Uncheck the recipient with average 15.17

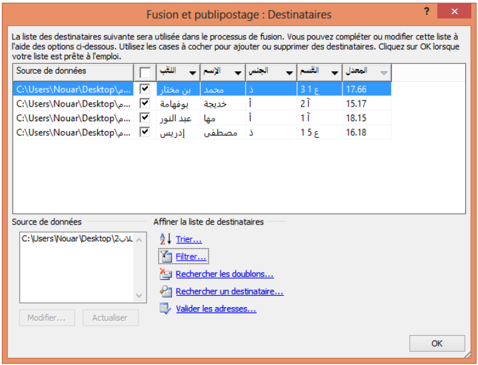(145, 103)
